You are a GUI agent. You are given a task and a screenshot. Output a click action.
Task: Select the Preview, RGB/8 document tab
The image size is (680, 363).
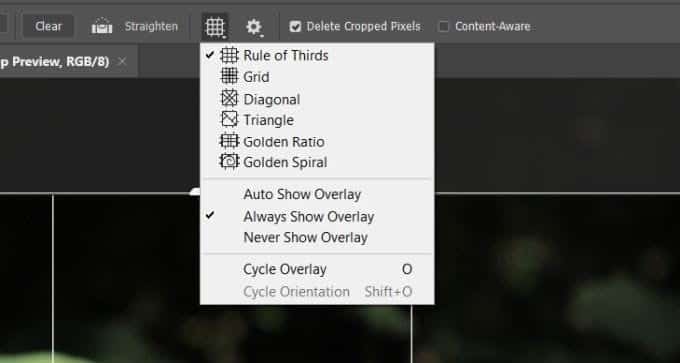tap(55, 62)
